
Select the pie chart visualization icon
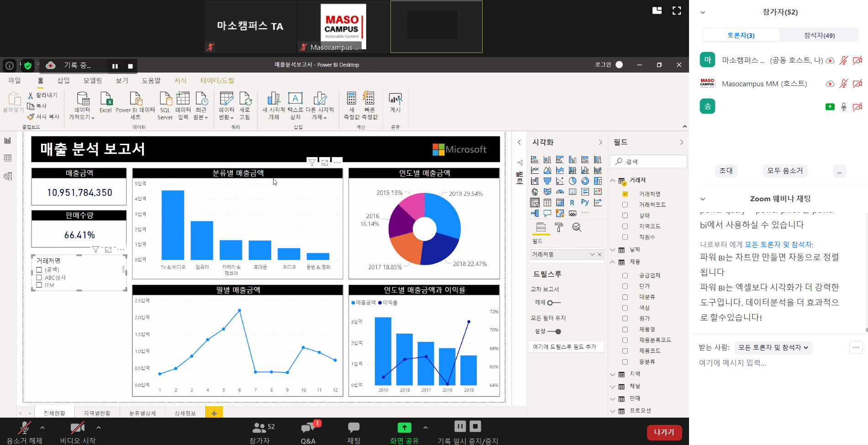coord(573,181)
